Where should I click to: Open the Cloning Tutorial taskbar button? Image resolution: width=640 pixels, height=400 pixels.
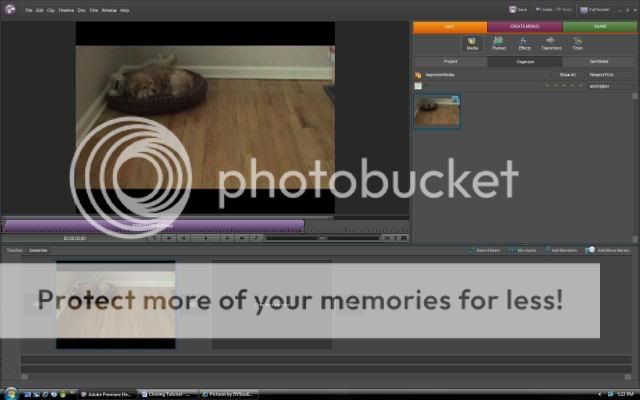(167, 394)
